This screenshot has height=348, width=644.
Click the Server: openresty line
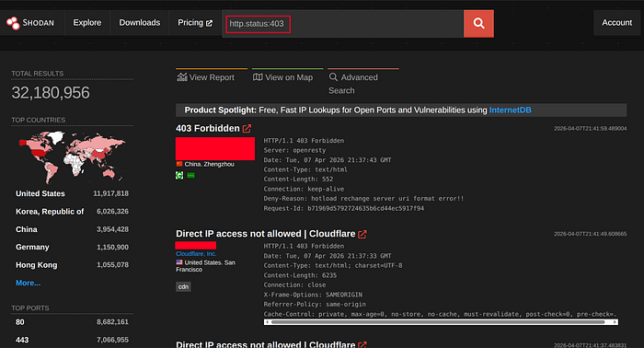click(294, 150)
